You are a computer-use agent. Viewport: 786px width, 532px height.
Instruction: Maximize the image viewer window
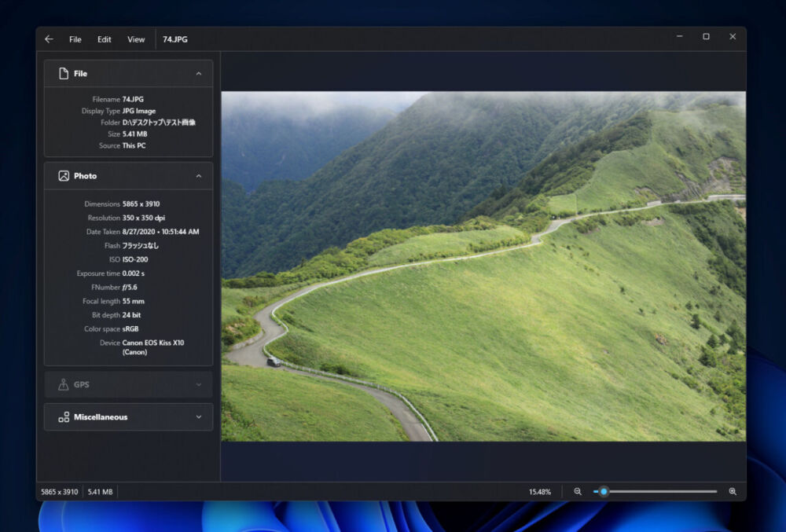point(706,37)
